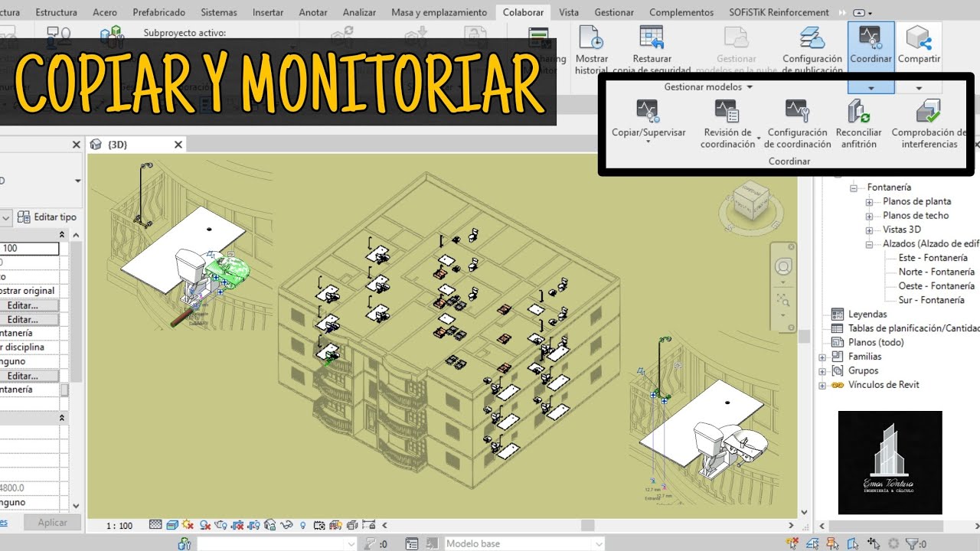This screenshot has height=551, width=980.
Task: Click view scale input showing 100
Action: (x=29, y=249)
